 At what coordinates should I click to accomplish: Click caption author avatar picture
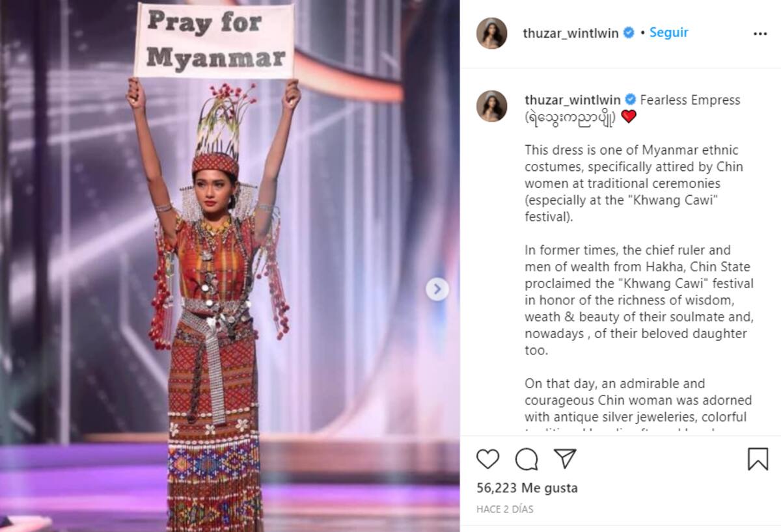click(x=491, y=106)
